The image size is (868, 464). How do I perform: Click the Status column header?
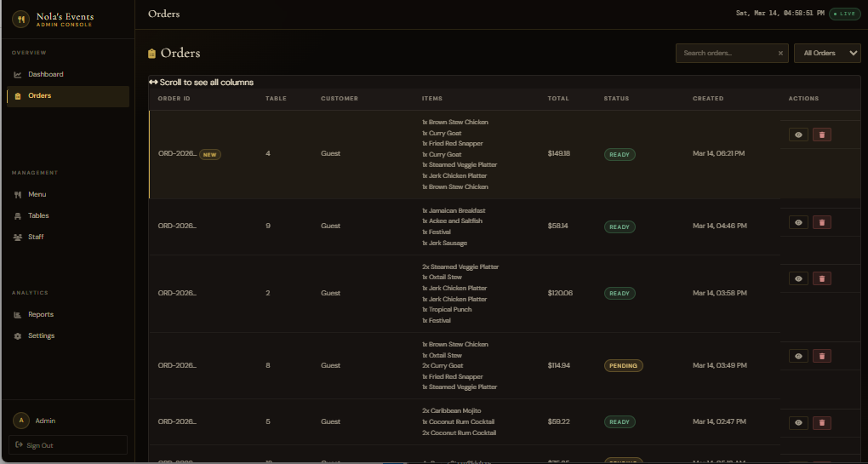(616, 99)
